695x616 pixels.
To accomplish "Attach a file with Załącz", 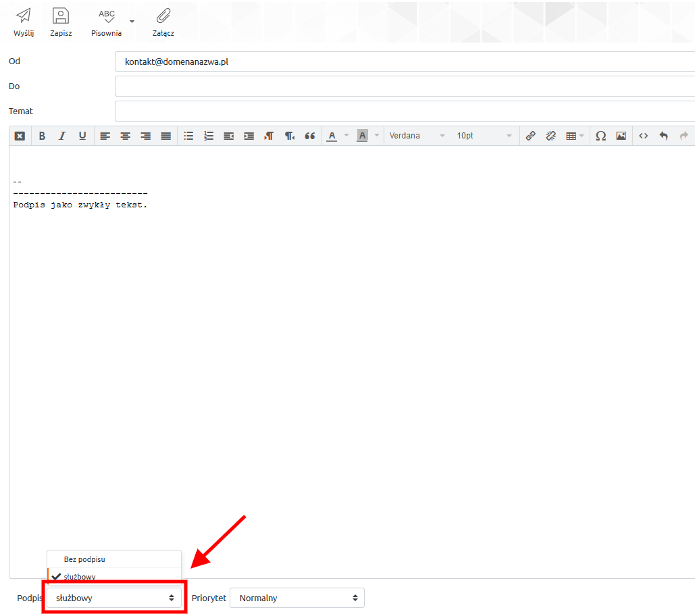I will [163, 22].
